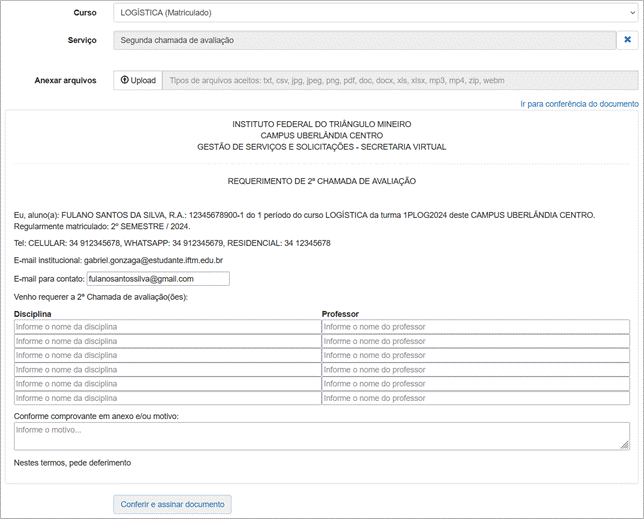Click the Anexar arquivos label
The height and width of the screenshot is (519, 644).
tap(65, 80)
